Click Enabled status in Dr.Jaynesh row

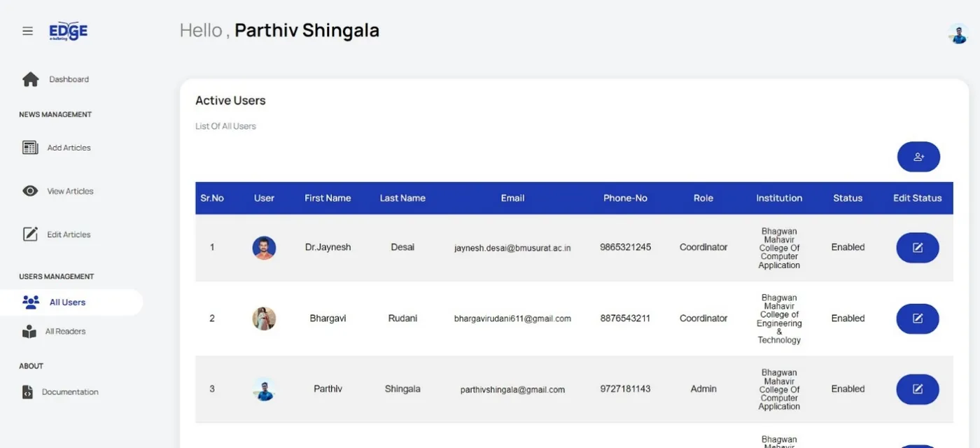tap(848, 247)
